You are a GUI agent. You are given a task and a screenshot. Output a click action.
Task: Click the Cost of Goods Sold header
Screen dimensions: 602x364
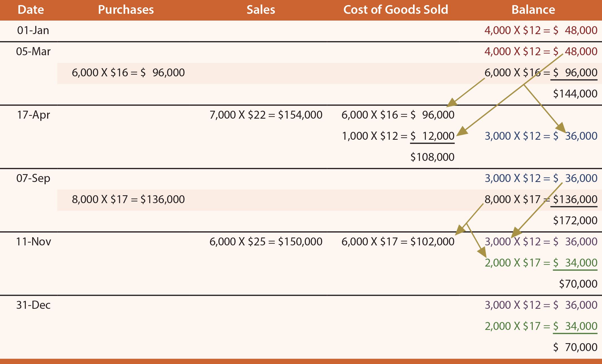point(396,10)
